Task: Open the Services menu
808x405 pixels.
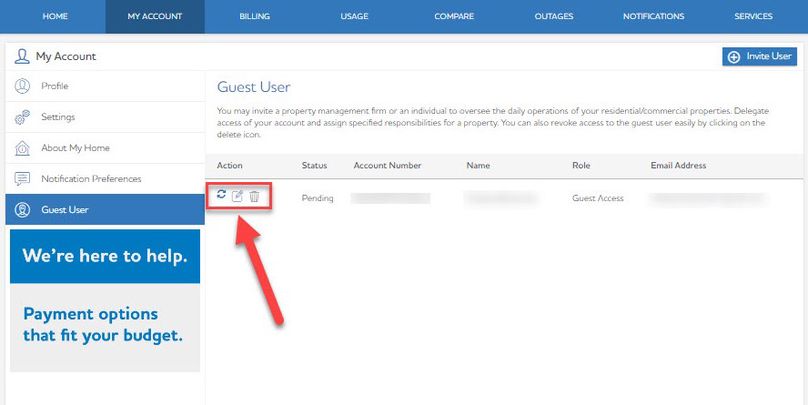Action: pos(753,17)
